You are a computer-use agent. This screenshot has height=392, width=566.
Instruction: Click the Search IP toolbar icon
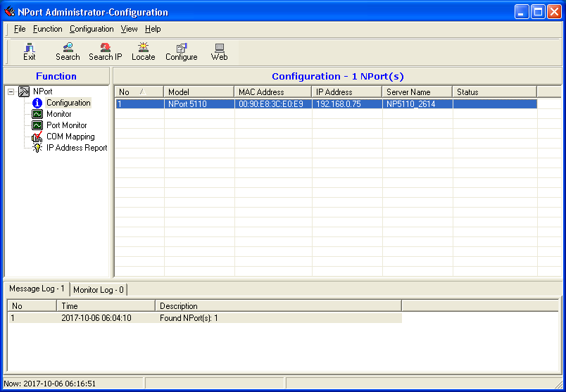[x=106, y=51]
